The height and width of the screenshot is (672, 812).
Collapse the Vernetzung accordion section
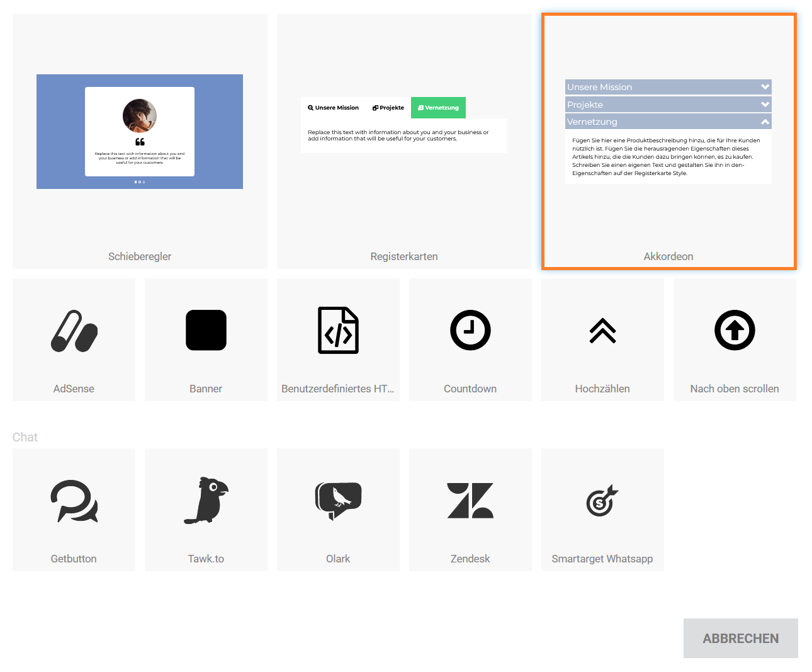pos(765,122)
